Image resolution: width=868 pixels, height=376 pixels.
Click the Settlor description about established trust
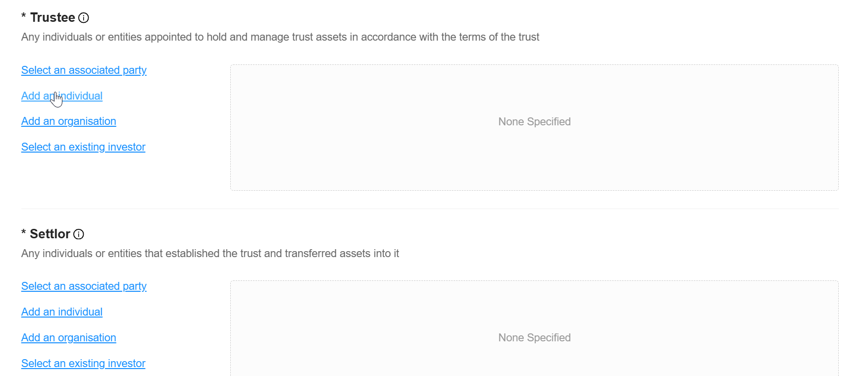pyautogui.click(x=210, y=254)
